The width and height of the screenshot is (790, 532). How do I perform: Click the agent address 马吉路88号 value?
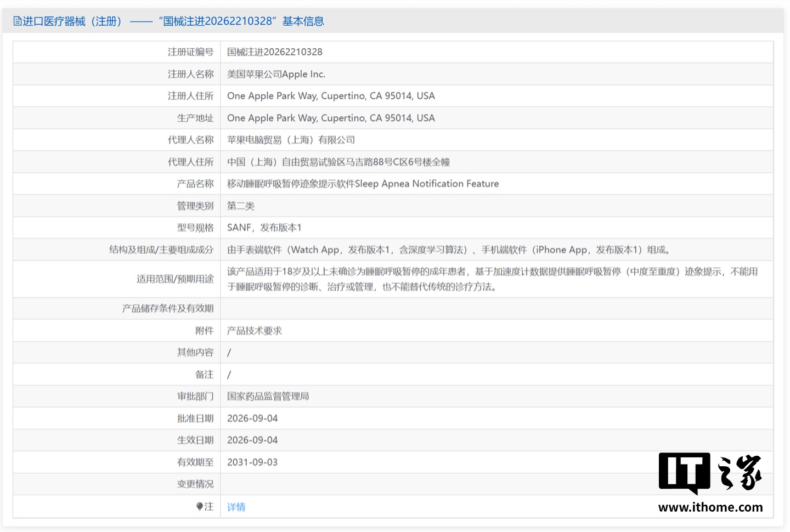click(338, 162)
